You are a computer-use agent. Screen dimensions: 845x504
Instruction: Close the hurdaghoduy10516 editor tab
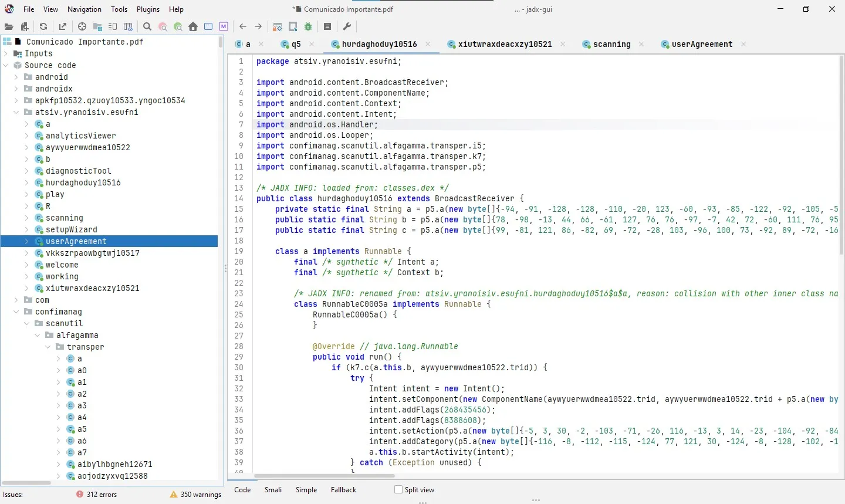coord(428,44)
